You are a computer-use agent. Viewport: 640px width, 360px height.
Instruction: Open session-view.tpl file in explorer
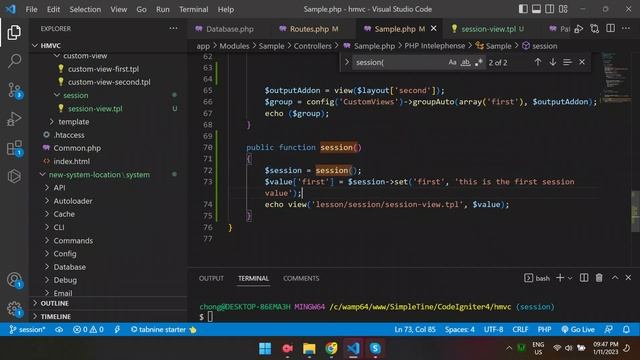pyautogui.click(x=108, y=109)
